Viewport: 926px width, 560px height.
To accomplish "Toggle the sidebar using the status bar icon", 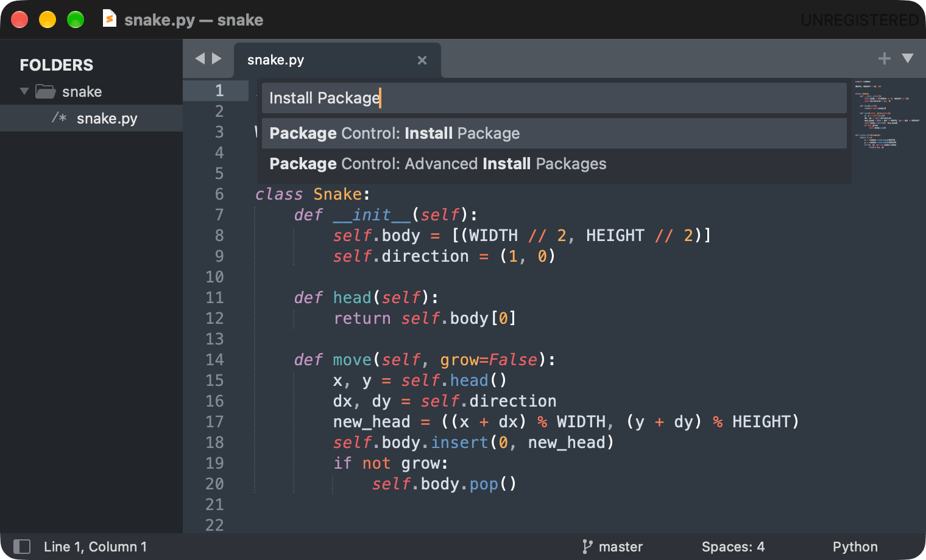I will (22, 547).
